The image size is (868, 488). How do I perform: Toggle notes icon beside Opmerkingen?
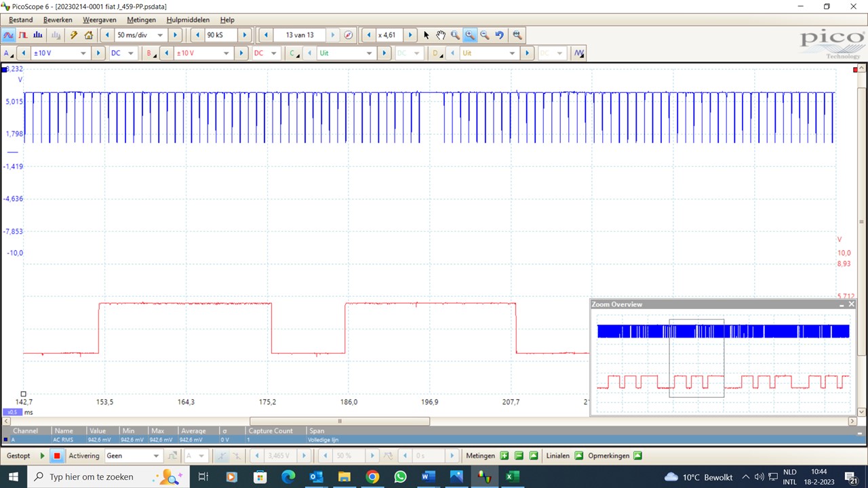[637, 456]
